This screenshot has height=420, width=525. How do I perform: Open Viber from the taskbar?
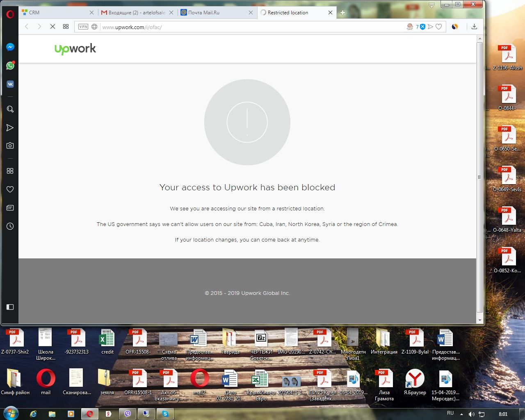click(128, 414)
